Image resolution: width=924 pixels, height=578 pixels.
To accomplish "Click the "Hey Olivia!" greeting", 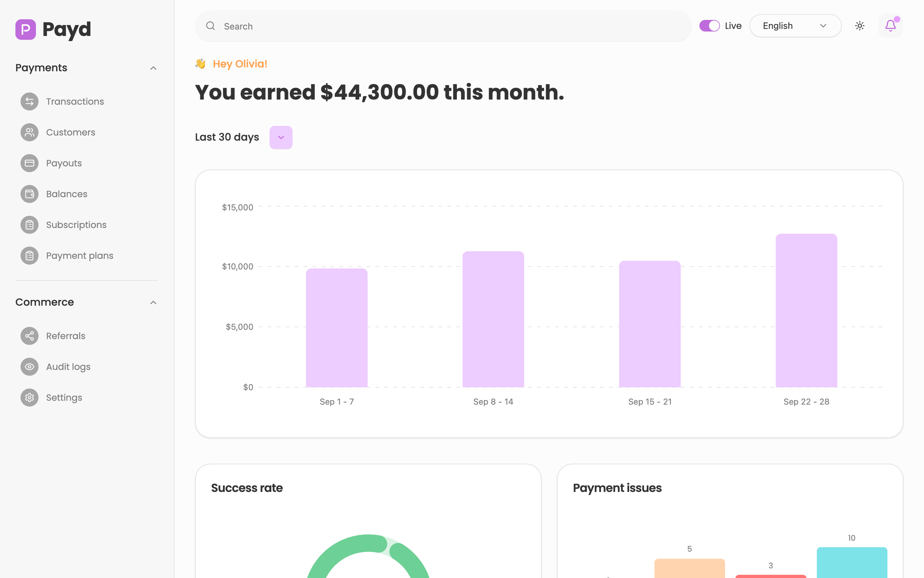I will click(x=240, y=64).
